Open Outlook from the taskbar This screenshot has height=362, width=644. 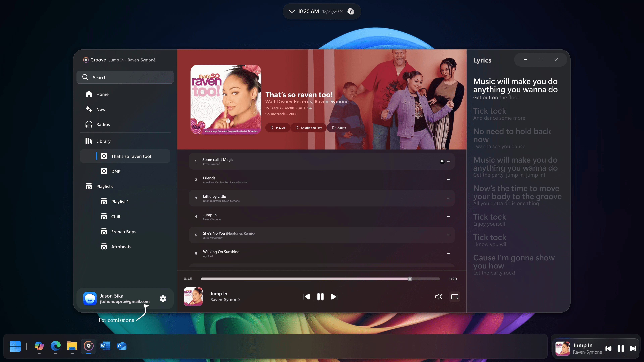pos(121,346)
